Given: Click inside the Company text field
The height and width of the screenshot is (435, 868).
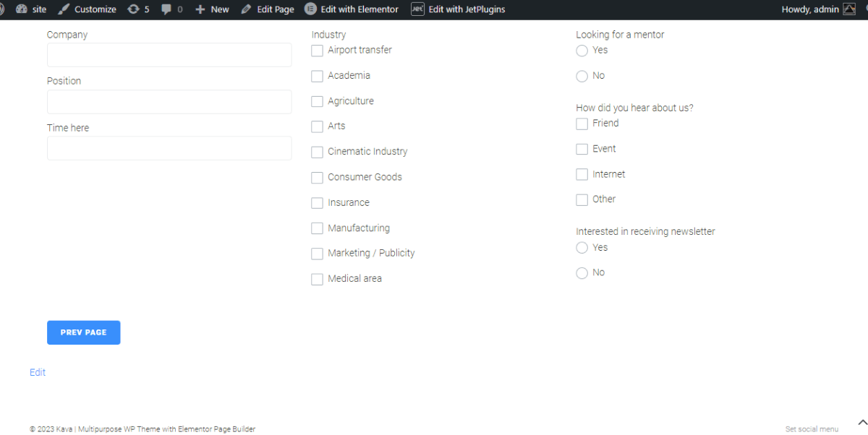Looking at the screenshot, I should coord(169,55).
